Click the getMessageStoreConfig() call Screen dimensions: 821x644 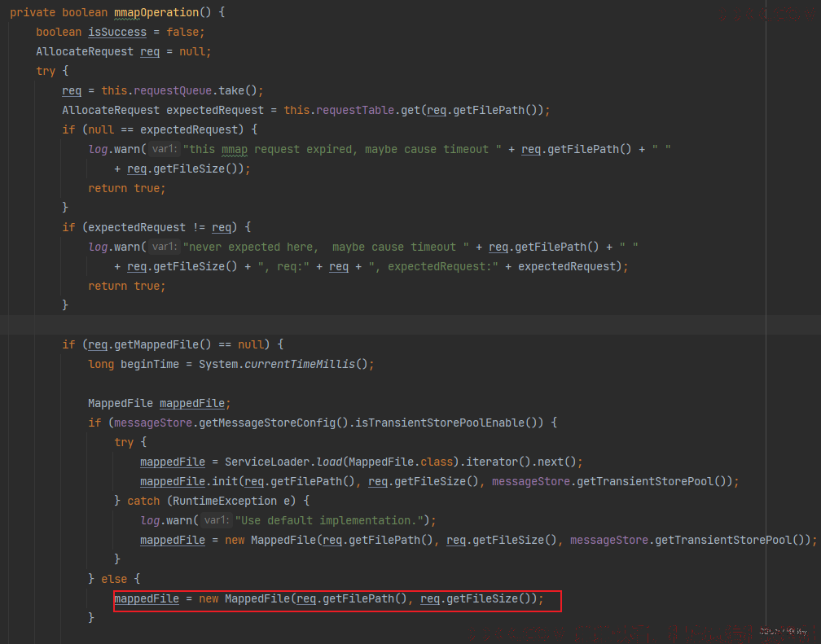click(x=274, y=423)
